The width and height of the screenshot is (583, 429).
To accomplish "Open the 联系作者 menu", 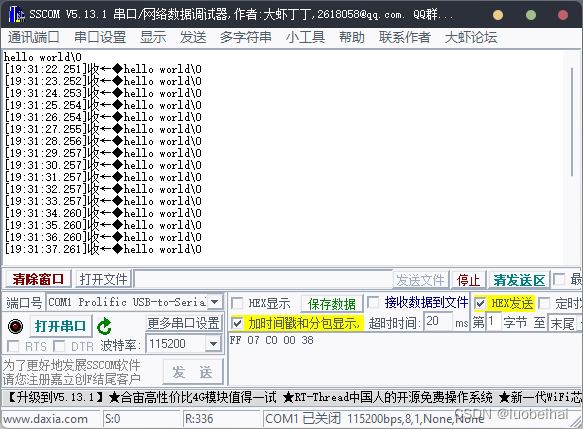I will pyautogui.click(x=405, y=37).
